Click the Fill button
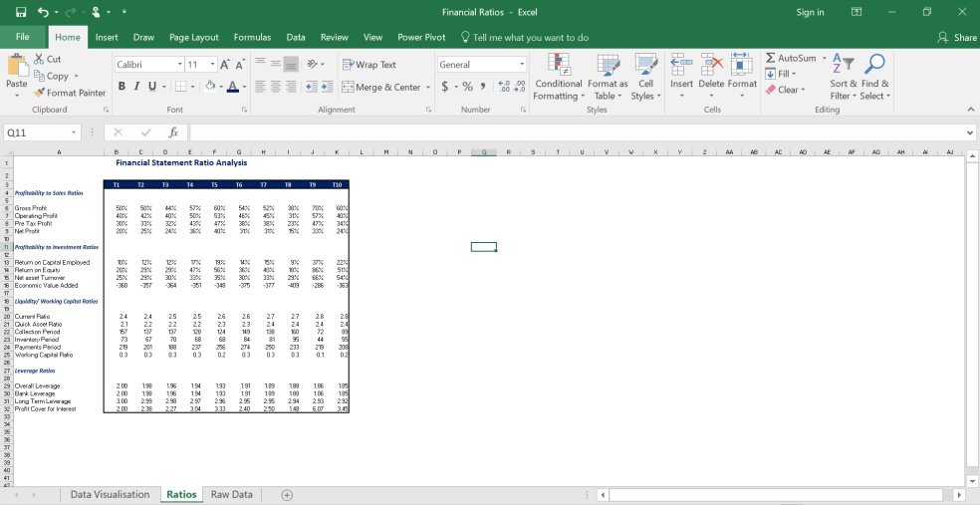The width and height of the screenshot is (980, 505). coord(780,74)
